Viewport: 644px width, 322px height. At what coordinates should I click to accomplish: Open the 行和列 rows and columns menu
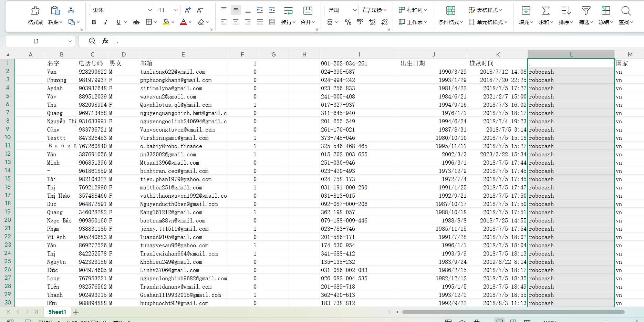(413, 10)
